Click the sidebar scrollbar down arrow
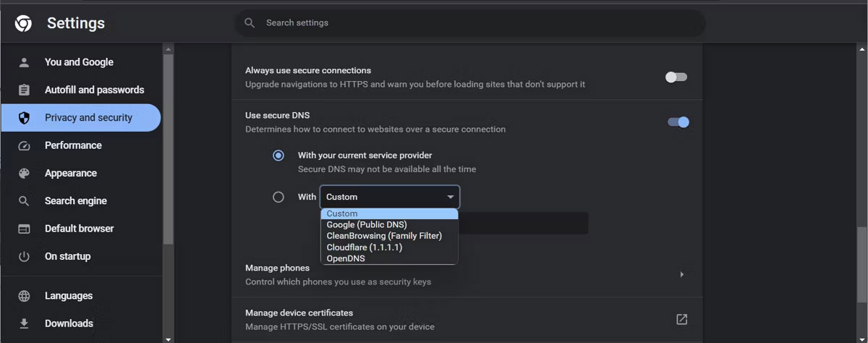 pos(168,338)
